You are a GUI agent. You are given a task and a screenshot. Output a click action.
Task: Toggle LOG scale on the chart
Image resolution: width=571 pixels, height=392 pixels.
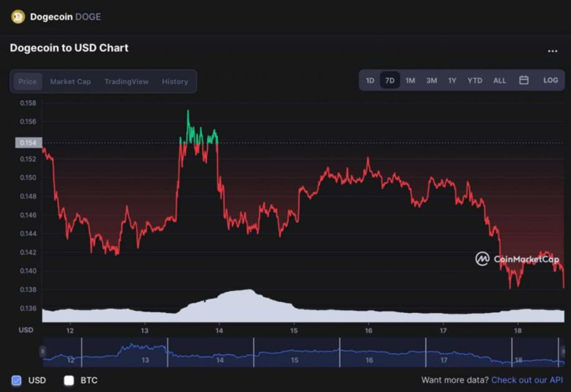[551, 80]
